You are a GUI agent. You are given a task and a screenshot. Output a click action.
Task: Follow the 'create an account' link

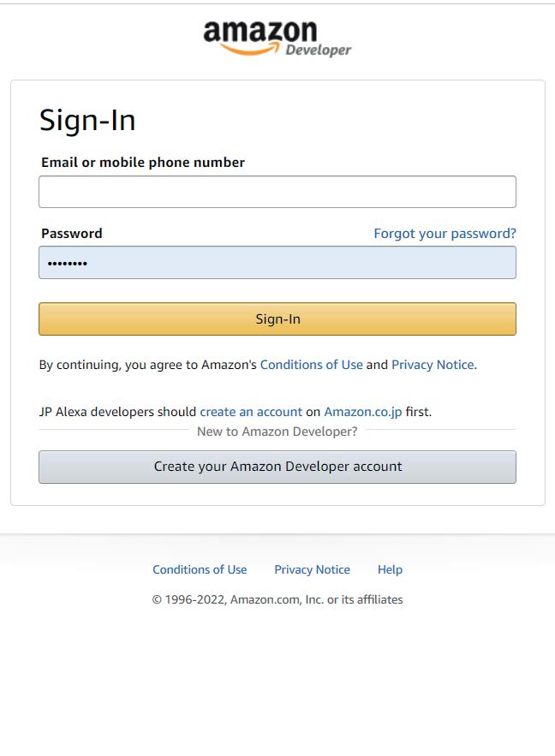tap(251, 412)
